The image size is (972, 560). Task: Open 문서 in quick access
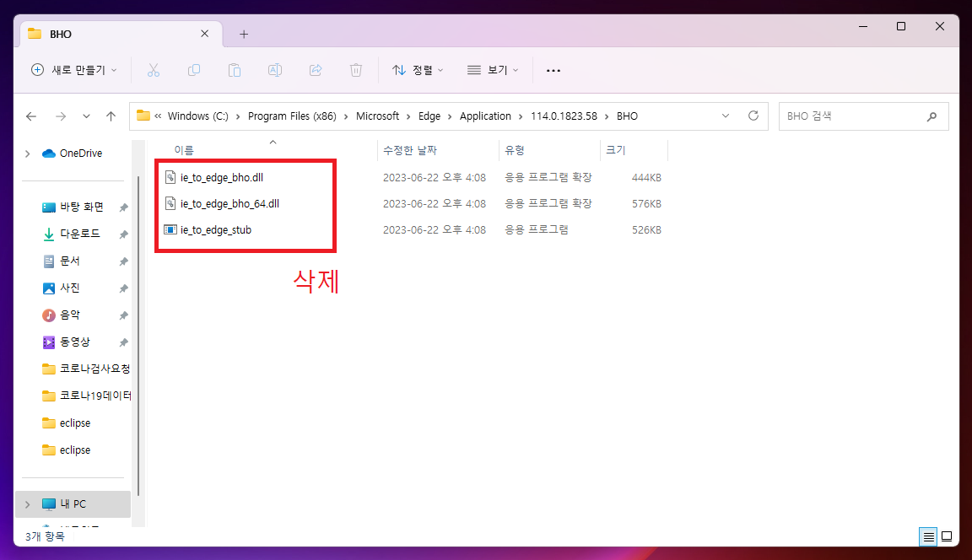(x=69, y=261)
